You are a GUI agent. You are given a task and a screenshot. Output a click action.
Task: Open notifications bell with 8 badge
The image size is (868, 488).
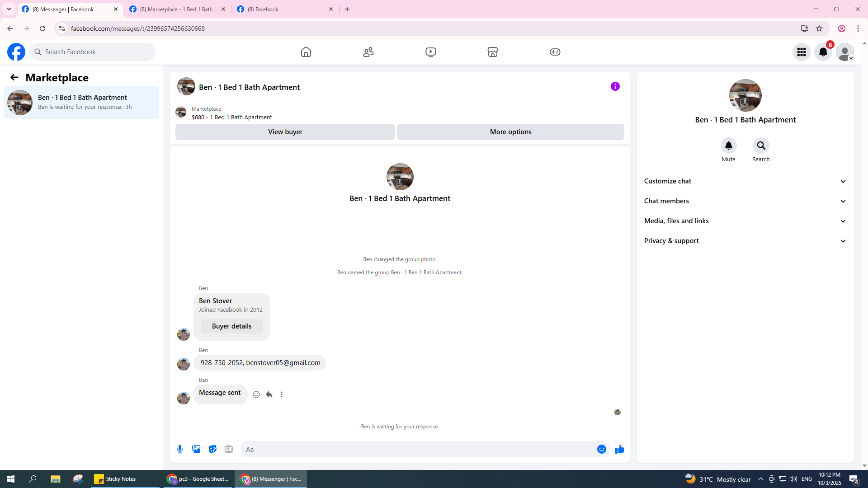(823, 52)
